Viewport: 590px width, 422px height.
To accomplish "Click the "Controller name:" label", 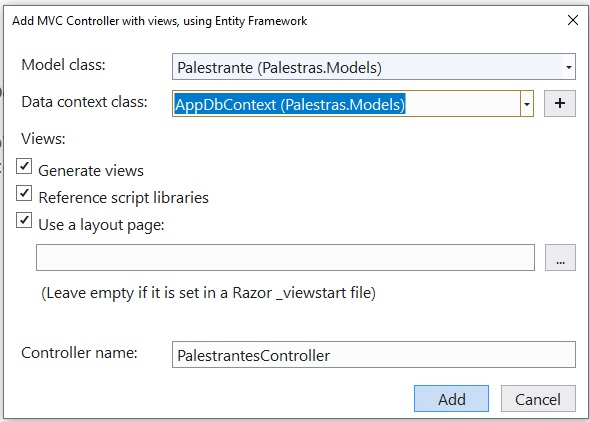I will (x=79, y=353).
